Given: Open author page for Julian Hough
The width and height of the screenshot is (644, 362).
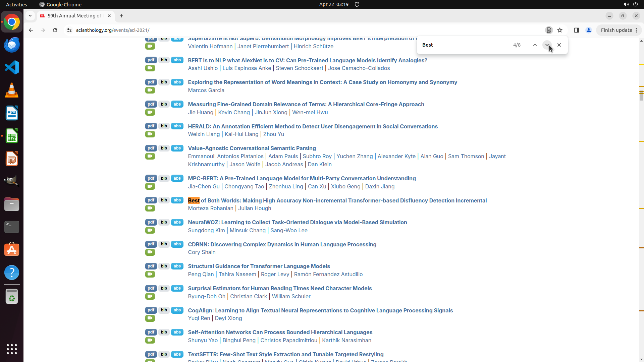Looking at the screenshot, I should click(254, 208).
